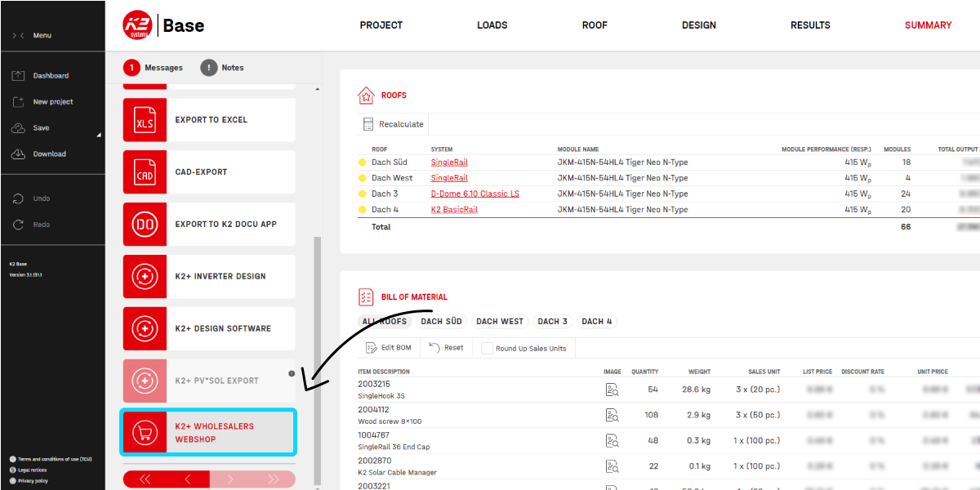Viewport: 980px width, 490px height.
Task: Switch to the RESULTS tab
Action: pyautogui.click(x=810, y=25)
